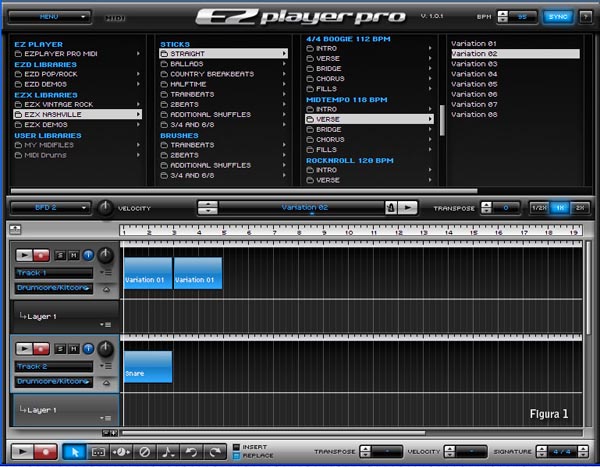
Task: Click the Track 1 name field
Action: point(54,273)
